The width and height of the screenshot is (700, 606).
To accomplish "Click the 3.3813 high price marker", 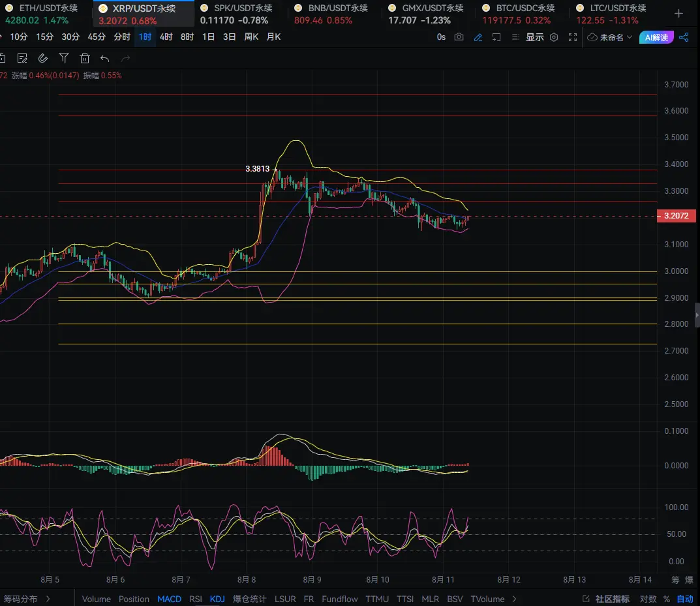I will coord(258,169).
